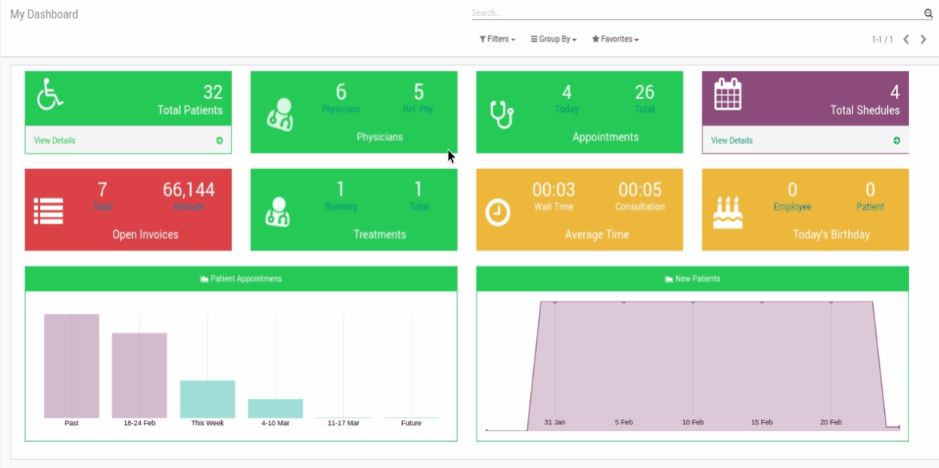
Task: Click the chart icon beside New Patients title
Action: [669, 279]
